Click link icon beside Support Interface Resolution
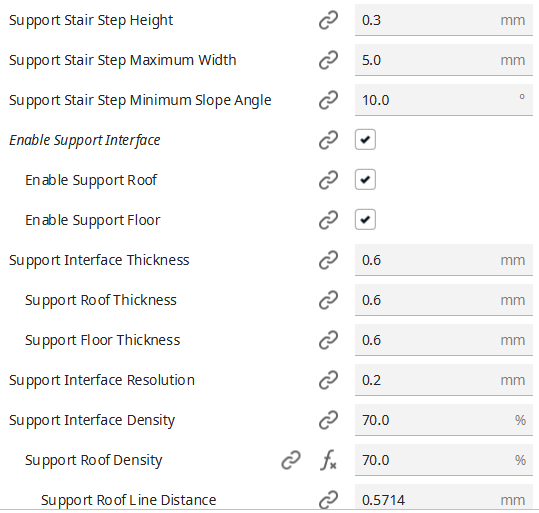539x513 pixels. [x=328, y=380]
